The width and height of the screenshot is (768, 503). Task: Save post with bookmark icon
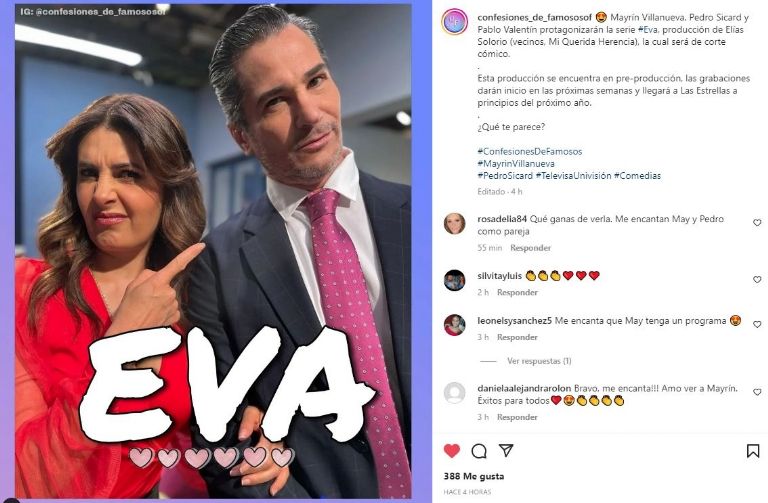click(753, 451)
